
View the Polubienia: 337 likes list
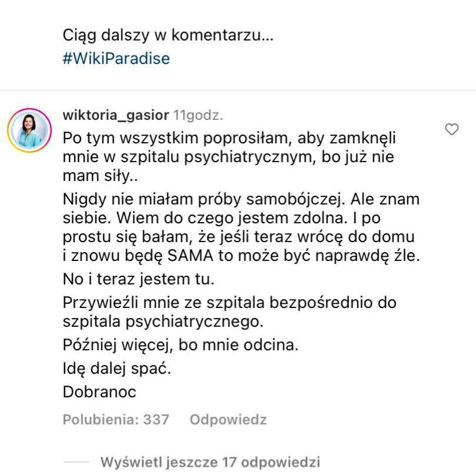coord(116,420)
